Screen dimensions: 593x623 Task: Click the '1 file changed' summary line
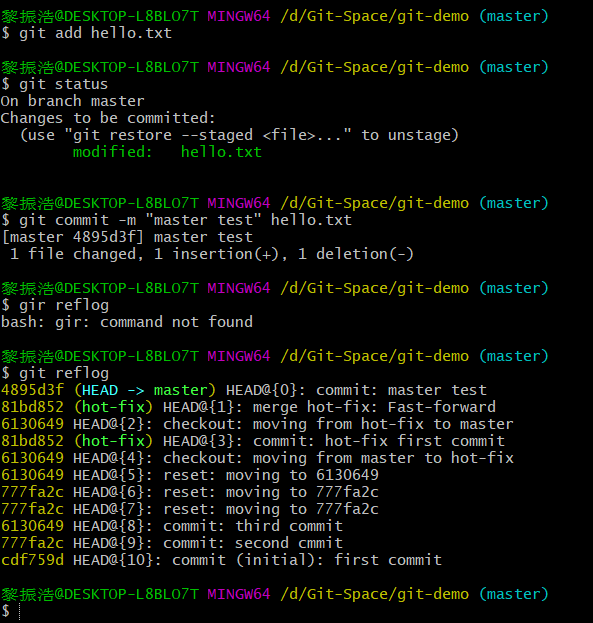click(211, 254)
